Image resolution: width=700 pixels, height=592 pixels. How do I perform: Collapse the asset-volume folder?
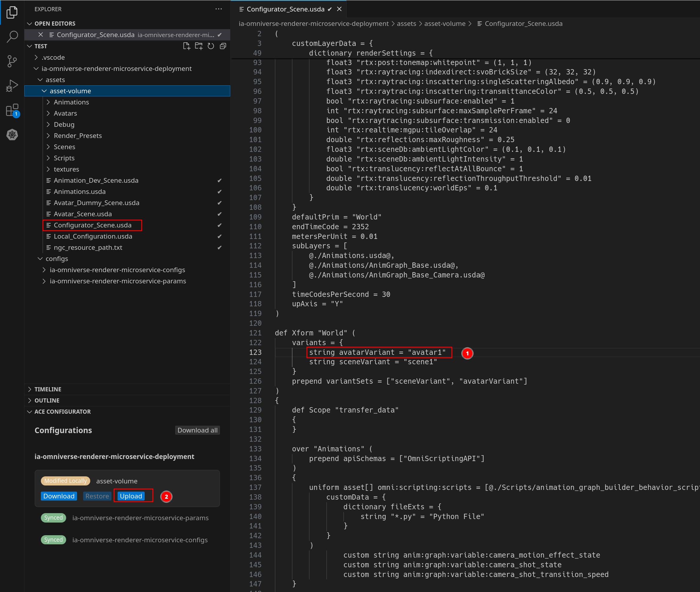click(x=127, y=91)
